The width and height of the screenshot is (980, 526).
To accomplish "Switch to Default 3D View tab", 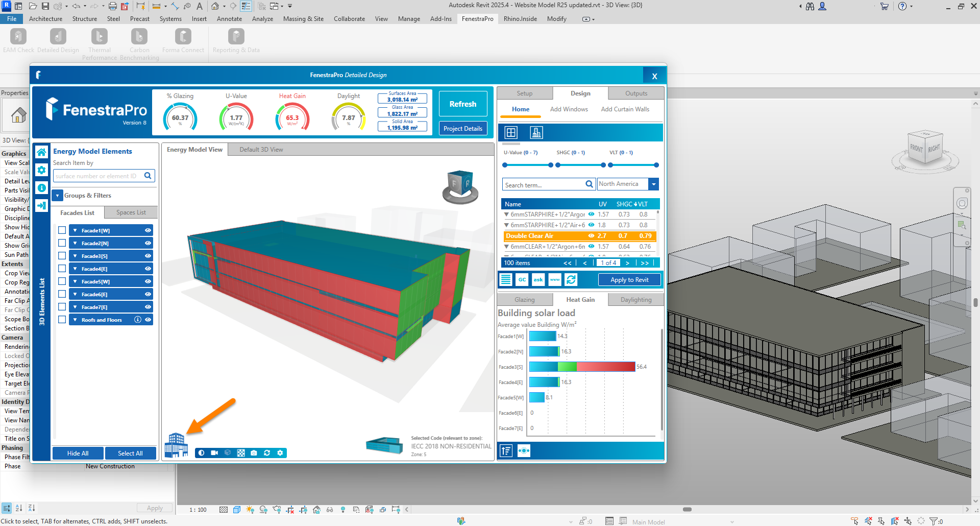I will point(261,150).
